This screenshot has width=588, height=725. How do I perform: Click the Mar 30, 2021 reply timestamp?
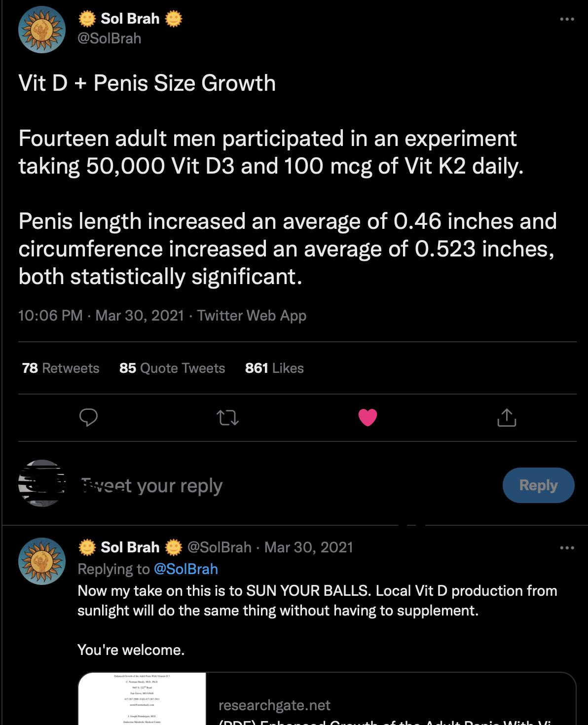[x=309, y=547]
